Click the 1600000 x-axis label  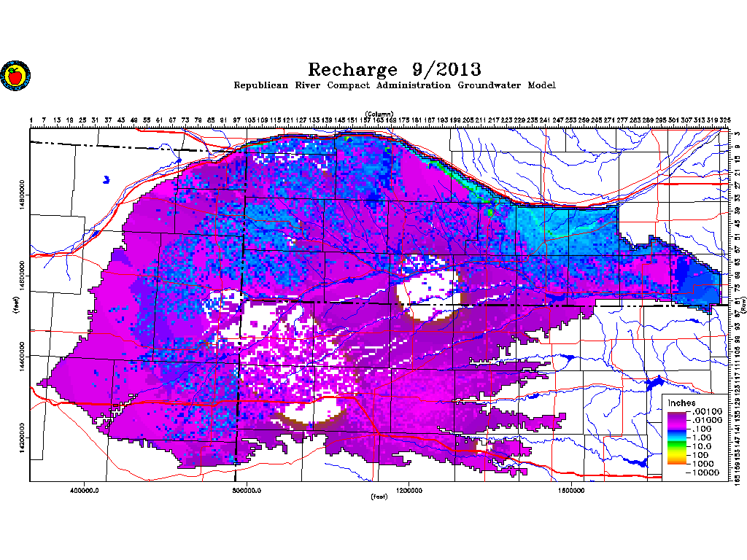[571, 490]
